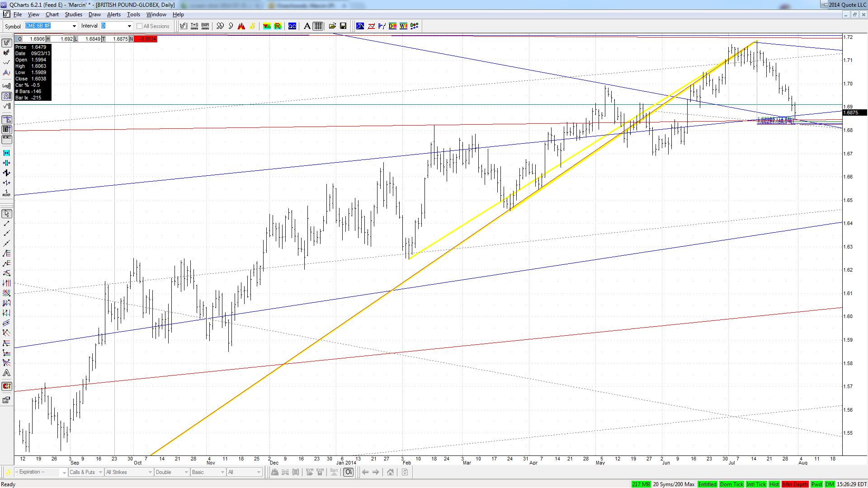
Task: Click the back arrow in the bottom toolbar
Action: [x=365, y=472]
